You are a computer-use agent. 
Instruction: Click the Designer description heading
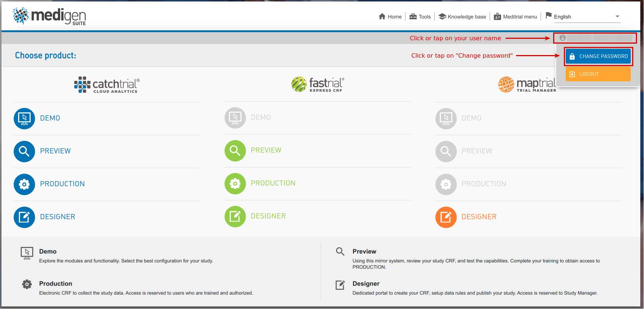coord(366,283)
